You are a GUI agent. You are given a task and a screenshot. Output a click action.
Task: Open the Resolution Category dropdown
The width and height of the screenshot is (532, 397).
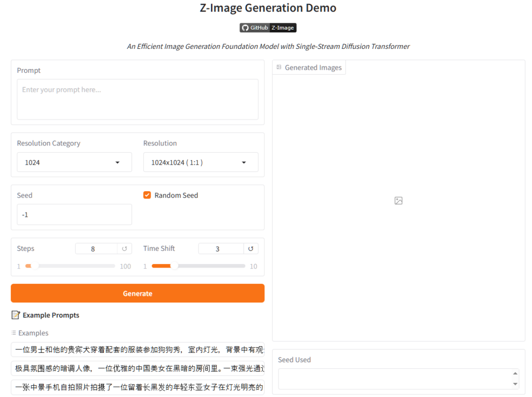pyautogui.click(x=74, y=163)
